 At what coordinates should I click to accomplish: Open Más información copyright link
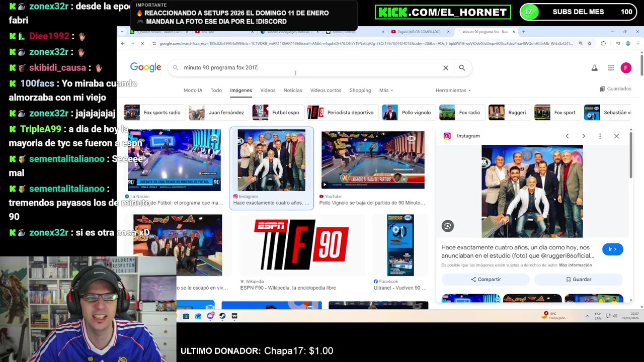(x=575, y=265)
